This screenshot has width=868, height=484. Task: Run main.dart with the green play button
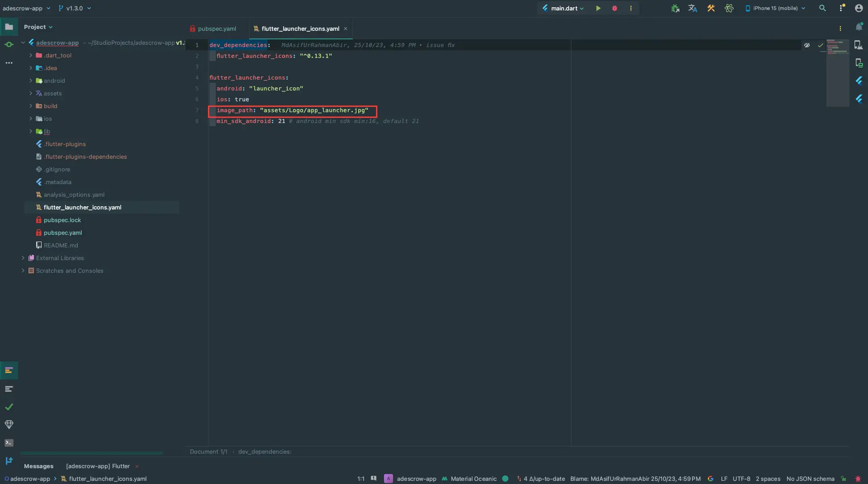[x=598, y=8]
